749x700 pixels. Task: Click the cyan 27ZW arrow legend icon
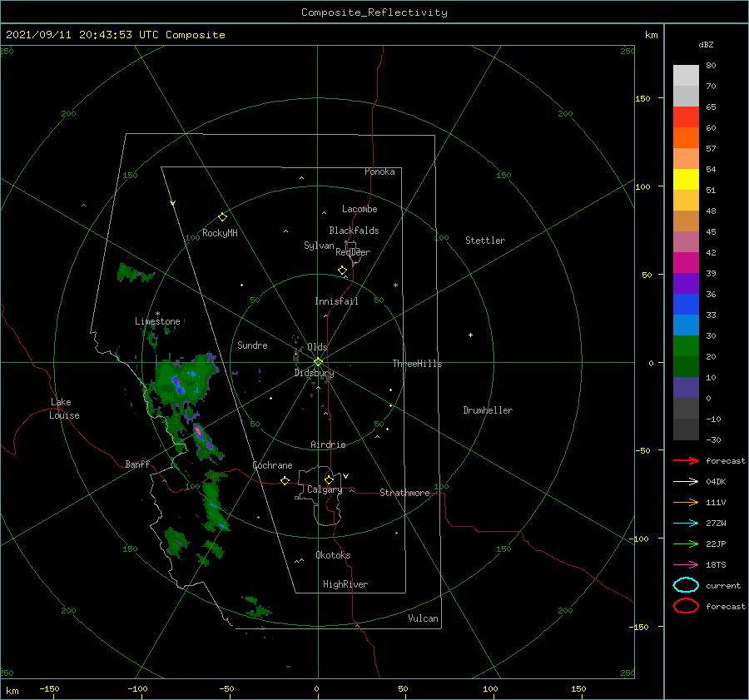[x=686, y=524]
